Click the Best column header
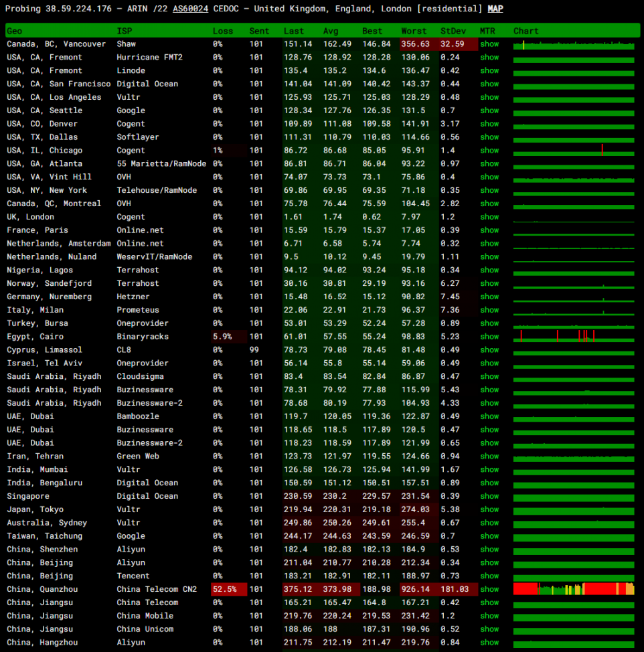Screen dimensions: 644x652 [x=372, y=31]
